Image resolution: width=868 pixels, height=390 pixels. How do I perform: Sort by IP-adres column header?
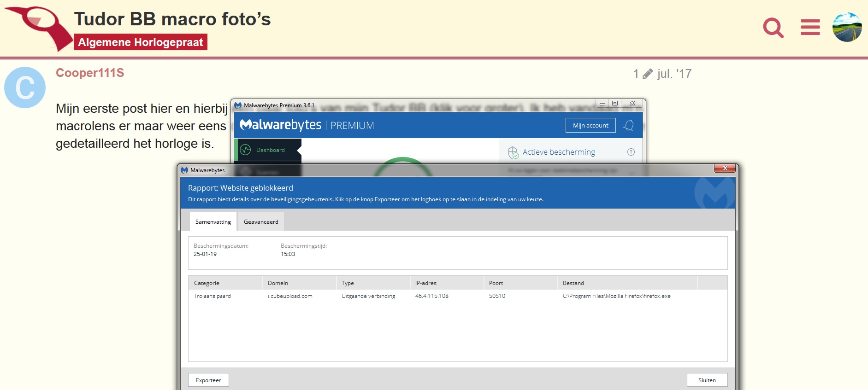point(447,283)
